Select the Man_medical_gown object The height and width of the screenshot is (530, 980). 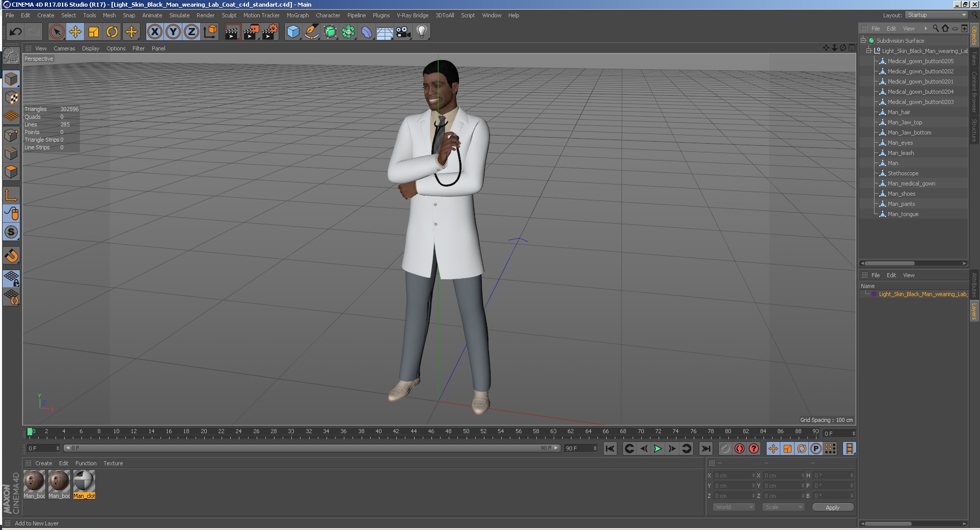tap(911, 183)
